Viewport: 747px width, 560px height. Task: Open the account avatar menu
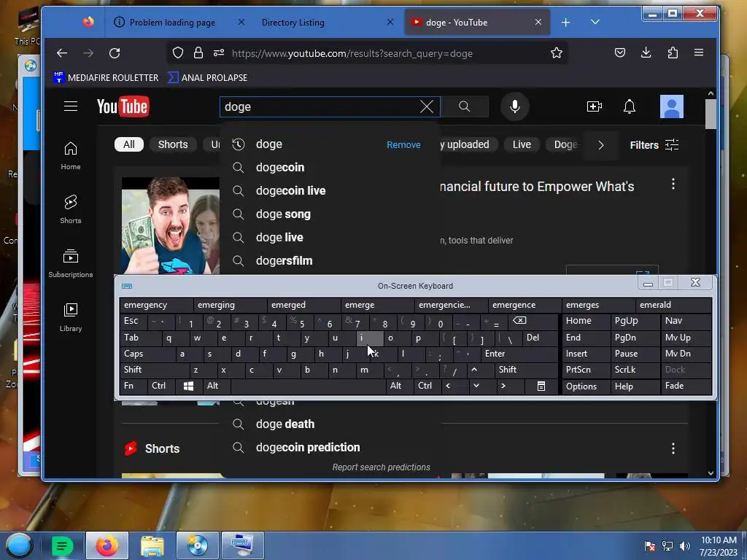point(671,106)
